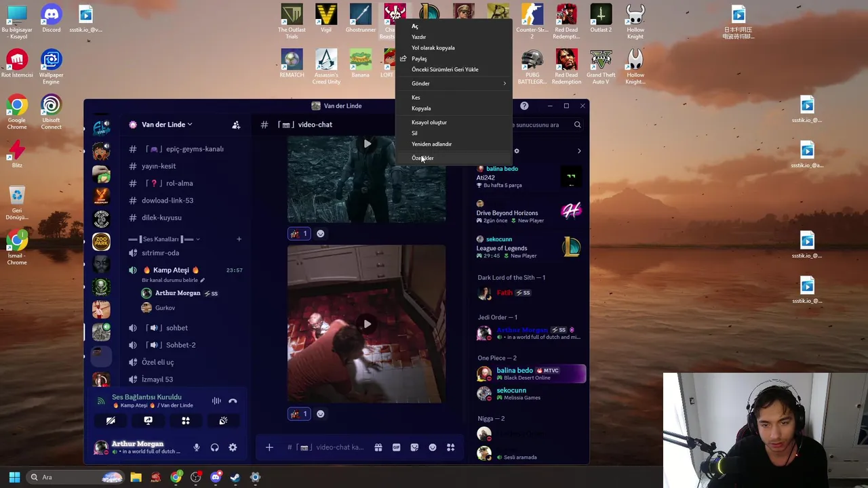This screenshot has width=868, height=488.
Task: Click the video-chat message input field
Action: 325,447
